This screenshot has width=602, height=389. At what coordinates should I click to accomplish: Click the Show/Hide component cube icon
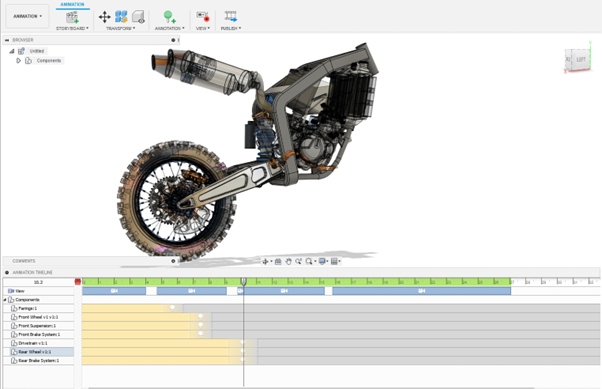pyautogui.click(x=138, y=17)
